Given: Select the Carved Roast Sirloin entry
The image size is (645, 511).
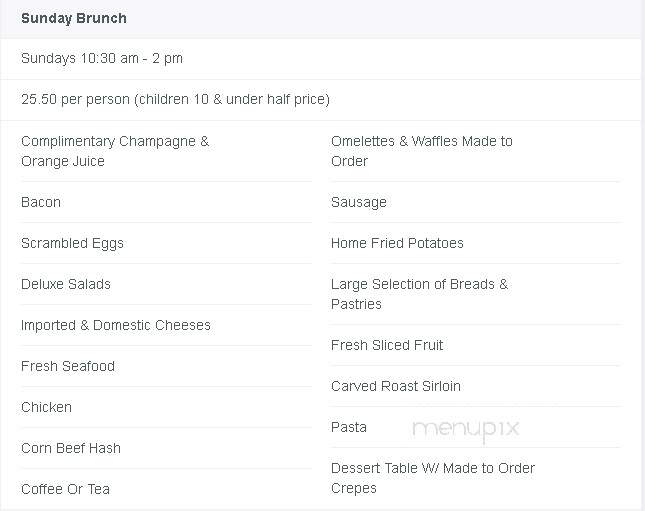Looking at the screenshot, I should point(396,386).
